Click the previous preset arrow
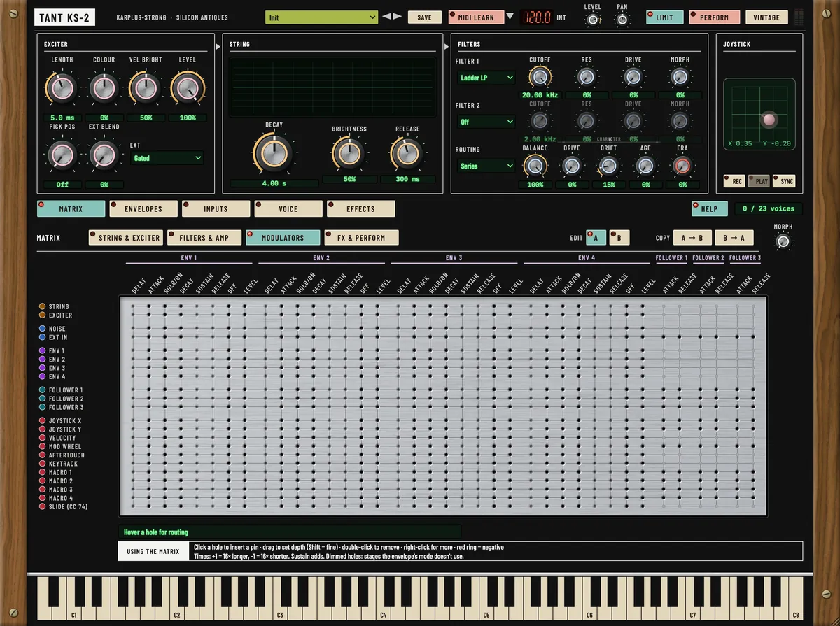840x626 pixels. click(x=386, y=17)
